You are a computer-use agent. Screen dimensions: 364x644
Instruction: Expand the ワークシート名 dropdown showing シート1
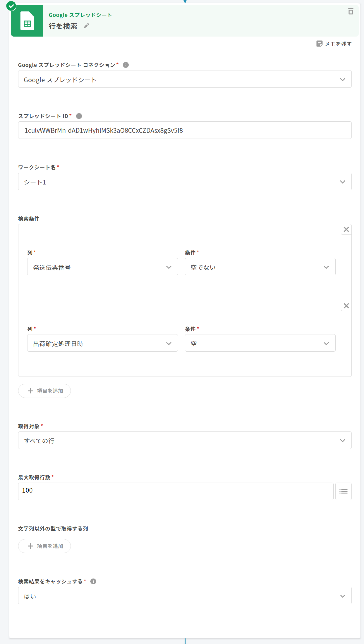click(x=185, y=182)
